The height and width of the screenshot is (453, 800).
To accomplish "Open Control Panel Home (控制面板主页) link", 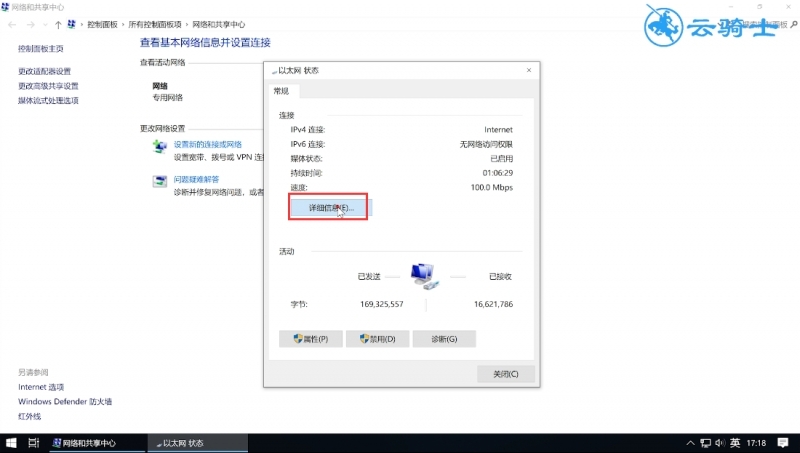I will point(40,49).
